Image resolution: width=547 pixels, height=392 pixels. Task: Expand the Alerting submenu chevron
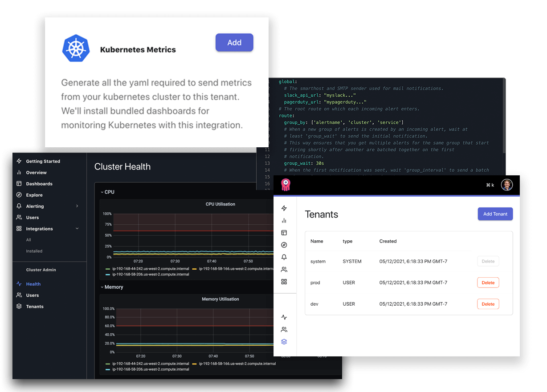tap(77, 206)
